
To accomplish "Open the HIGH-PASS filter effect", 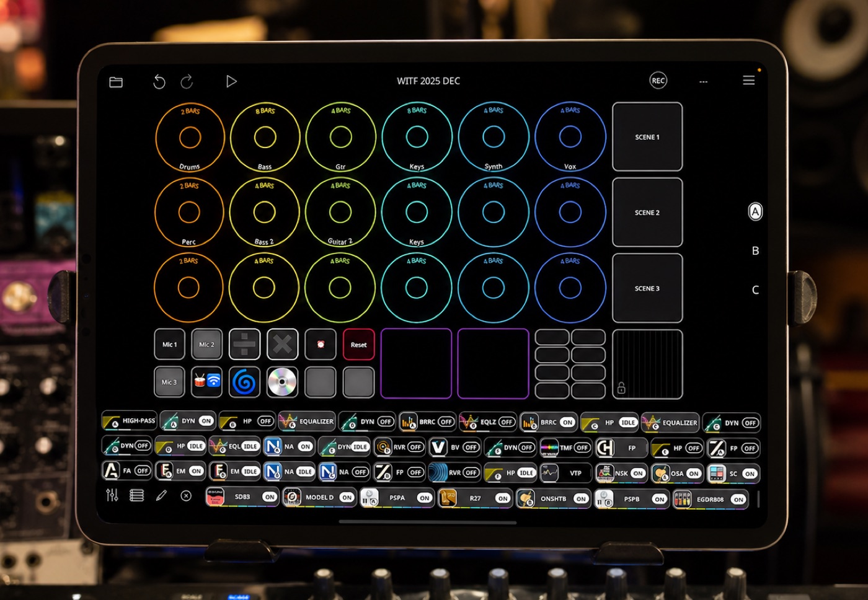I will pos(129,421).
